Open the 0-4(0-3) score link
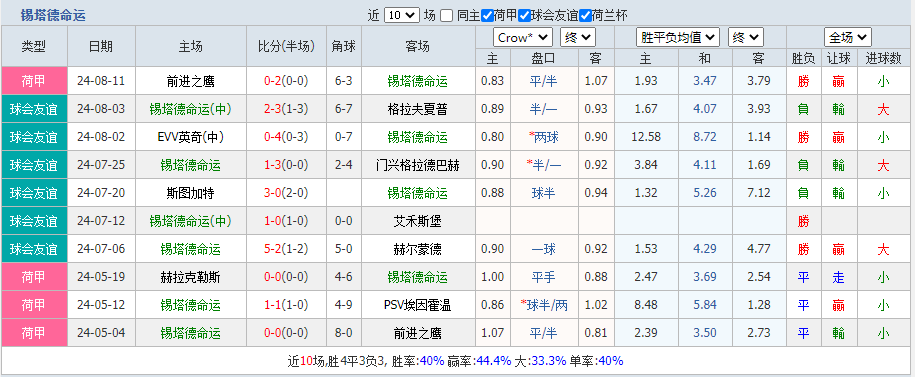915x377 pixels. [x=286, y=137]
